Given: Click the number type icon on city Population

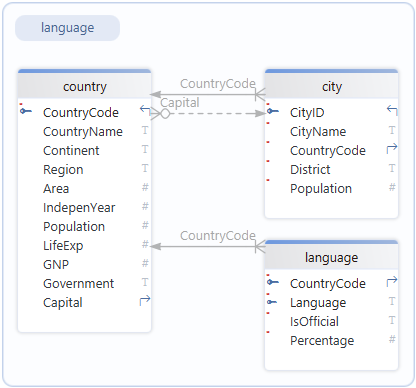Looking at the screenshot, I should click(392, 187).
